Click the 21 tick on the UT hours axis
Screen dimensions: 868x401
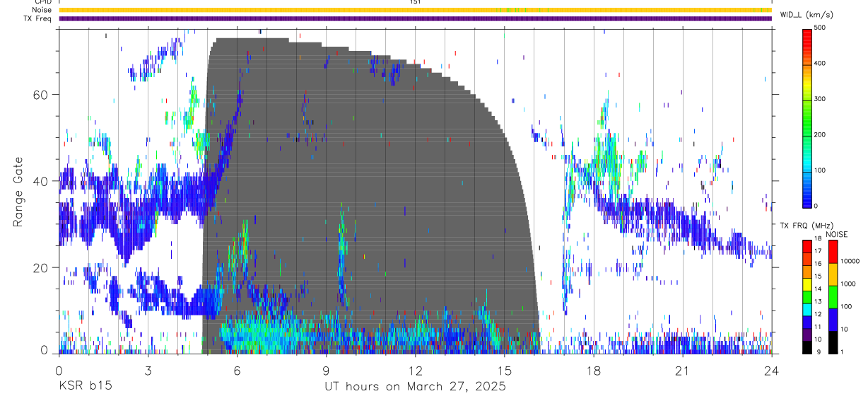pos(683,371)
